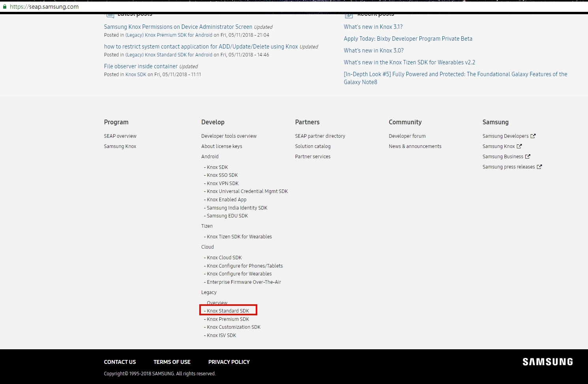The image size is (588, 384).
Task: Open the In-Depth Look #5 Galaxy Note8 post
Action: point(455,78)
